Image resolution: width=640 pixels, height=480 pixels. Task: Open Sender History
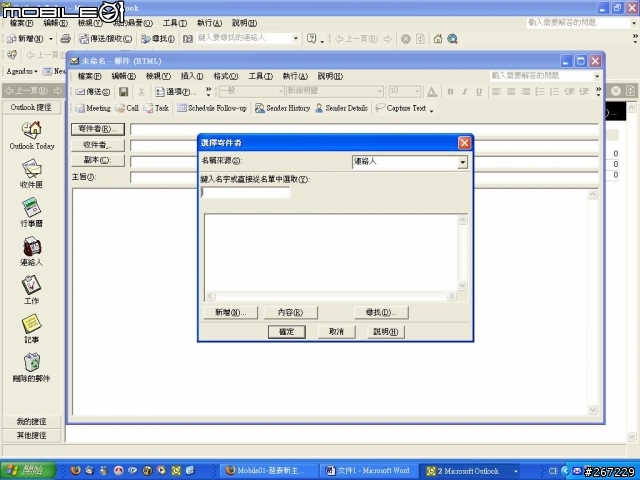point(282,108)
